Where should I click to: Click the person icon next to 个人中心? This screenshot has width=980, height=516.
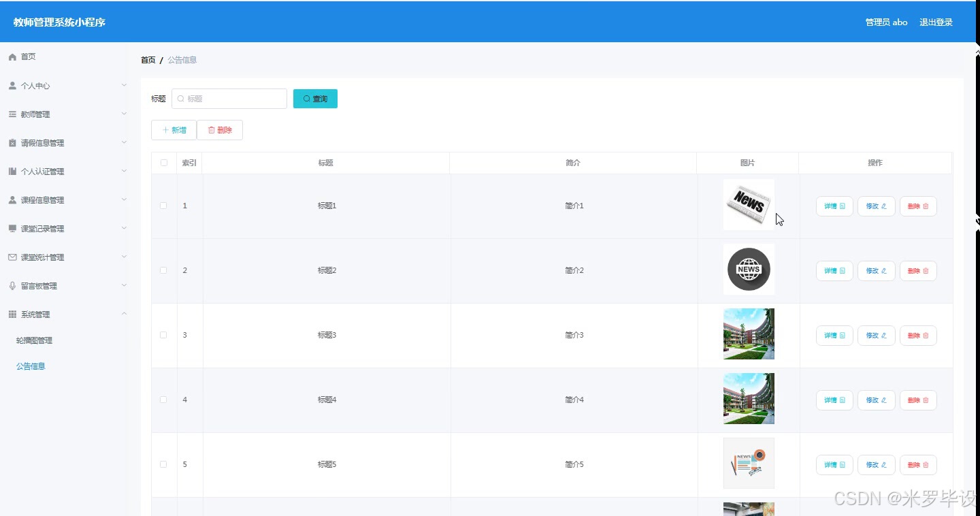[x=12, y=86]
